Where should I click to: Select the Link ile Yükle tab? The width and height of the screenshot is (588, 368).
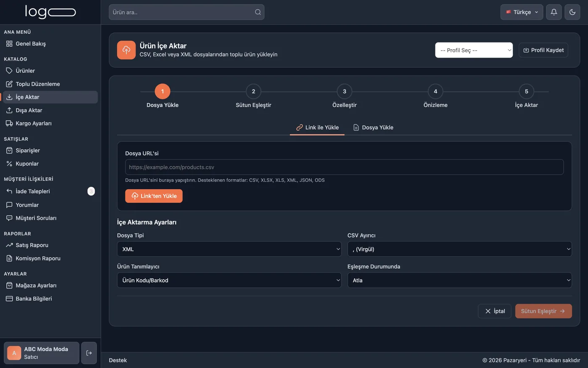point(317,127)
